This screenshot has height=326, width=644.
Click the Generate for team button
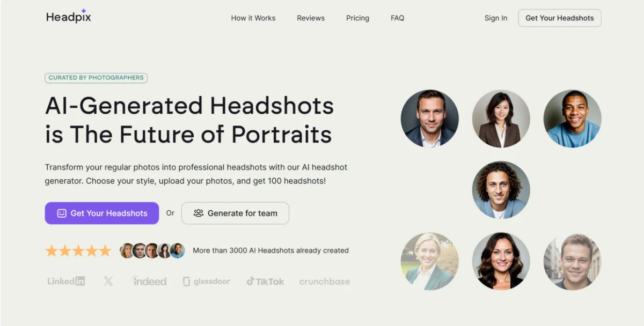[235, 213]
